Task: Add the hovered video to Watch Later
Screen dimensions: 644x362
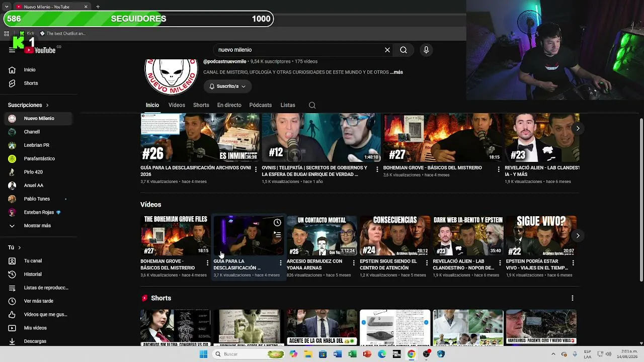Action: tap(277, 223)
